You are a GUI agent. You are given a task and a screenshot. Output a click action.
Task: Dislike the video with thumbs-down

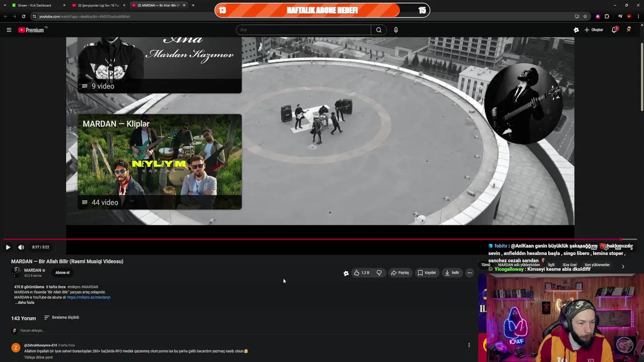(x=379, y=273)
